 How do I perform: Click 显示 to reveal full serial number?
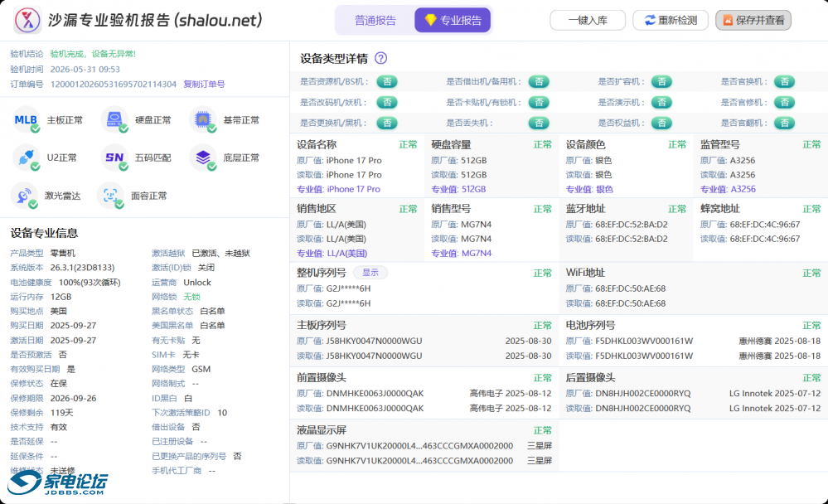pyautogui.click(x=370, y=273)
